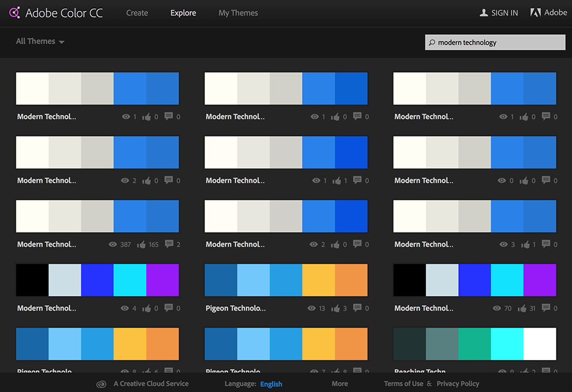Switch to the Create tab

[137, 13]
